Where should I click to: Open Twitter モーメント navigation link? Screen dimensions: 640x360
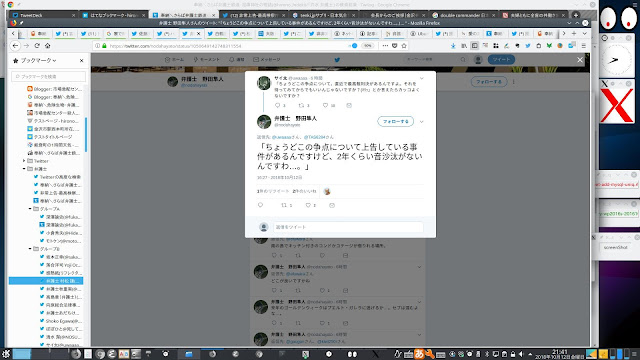pos(207,60)
